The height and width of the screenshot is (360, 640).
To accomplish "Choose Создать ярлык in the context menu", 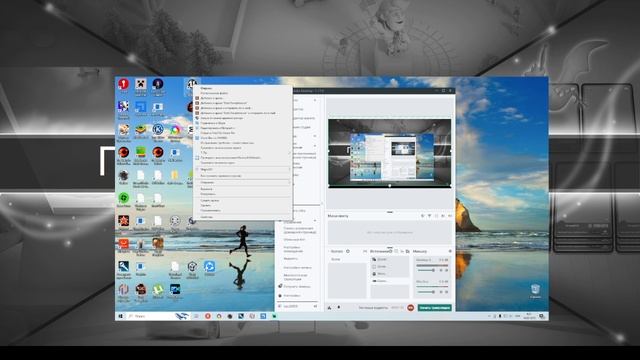I will 210,200.
